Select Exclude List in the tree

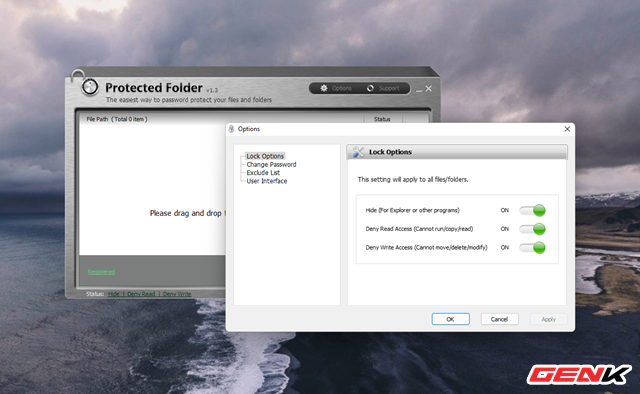pos(263,173)
